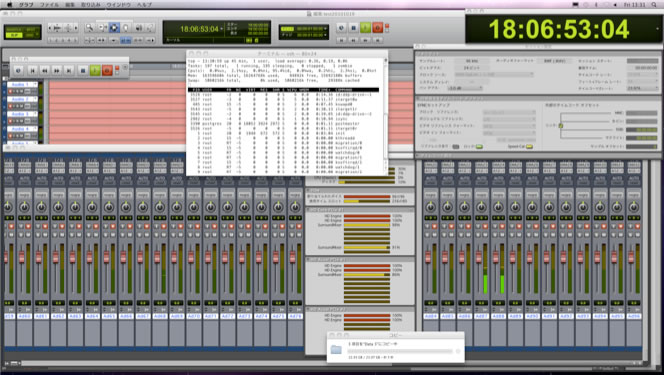
Task: Mute the Audio 3 track
Action: tap(21, 121)
